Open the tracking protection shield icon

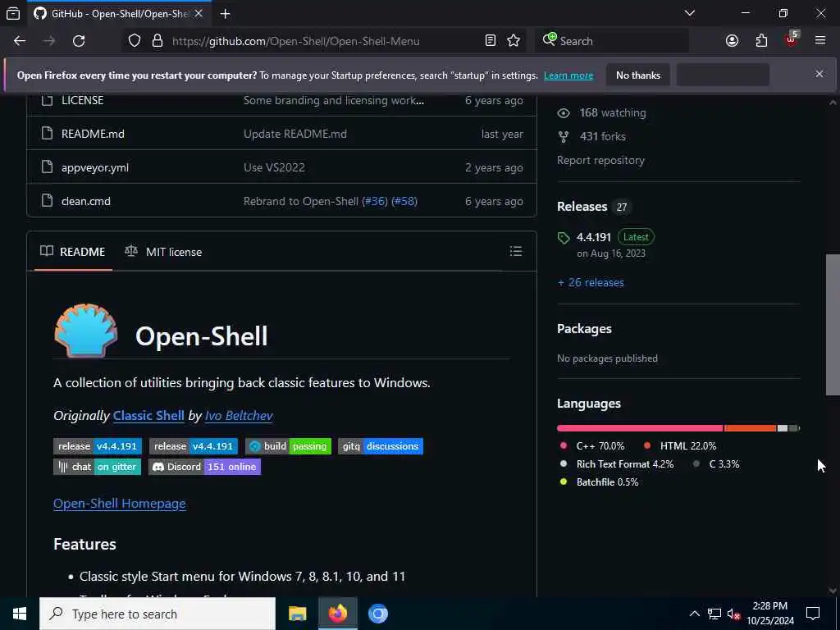click(135, 41)
